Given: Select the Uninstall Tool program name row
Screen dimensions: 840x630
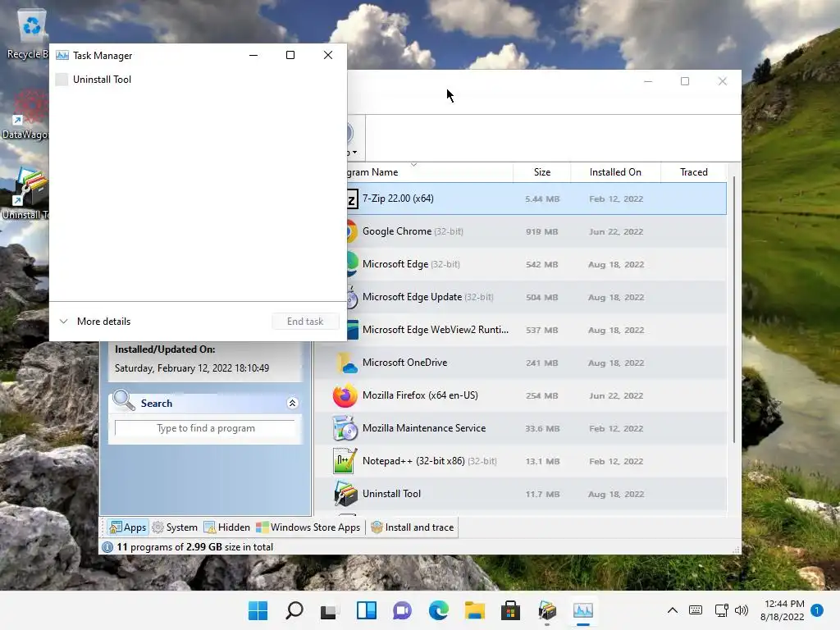Looking at the screenshot, I should click(521, 493).
